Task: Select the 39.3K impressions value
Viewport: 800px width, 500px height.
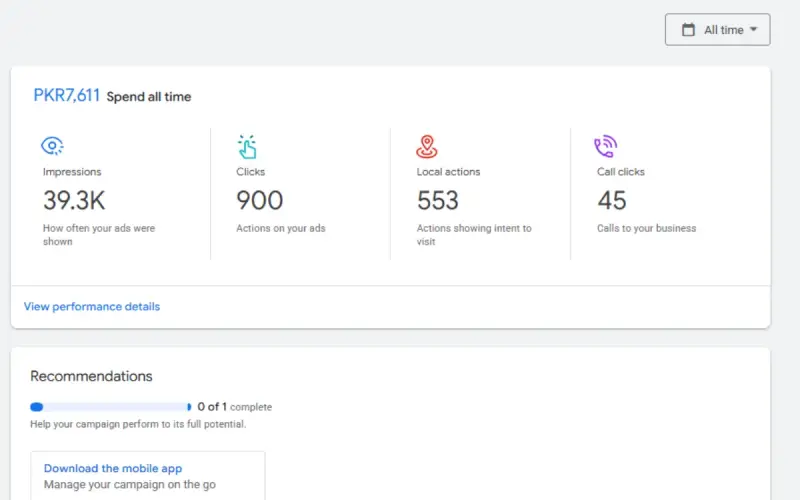Action: pyautogui.click(x=74, y=200)
